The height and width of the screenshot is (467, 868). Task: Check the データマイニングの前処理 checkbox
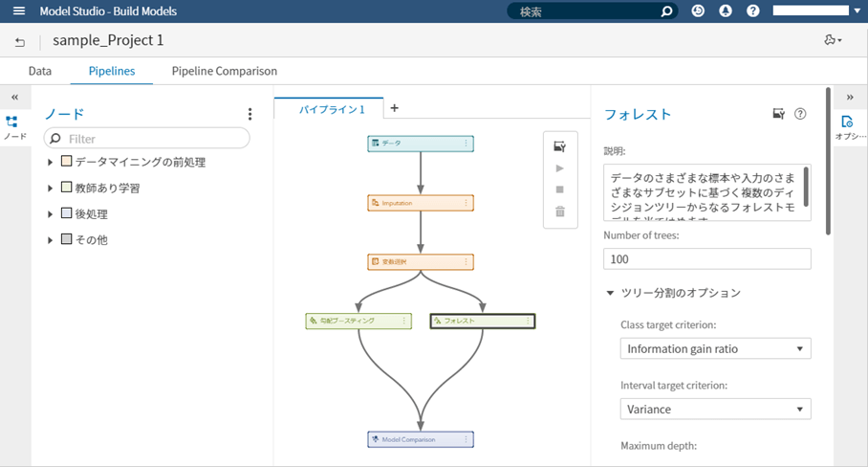(x=67, y=162)
